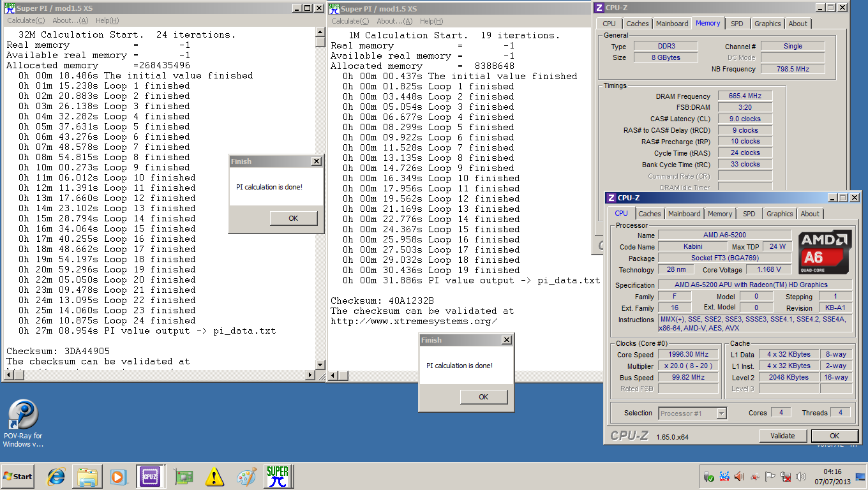Confirm OK in the 1M Finish dialog
The width and height of the screenshot is (868, 490).
tap(484, 397)
